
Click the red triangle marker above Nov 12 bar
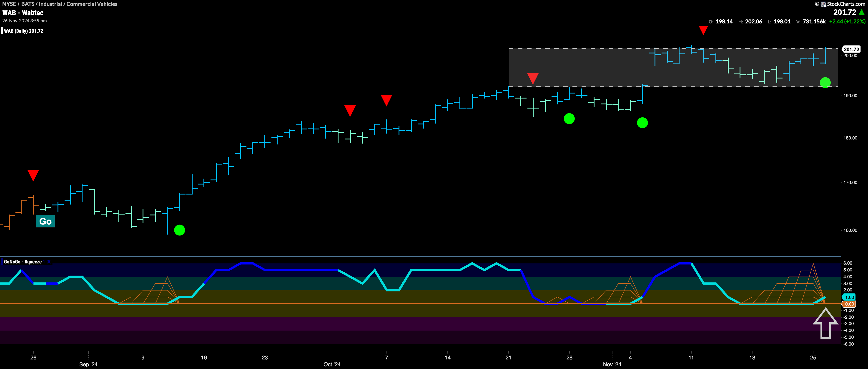(x=703, y=30)
